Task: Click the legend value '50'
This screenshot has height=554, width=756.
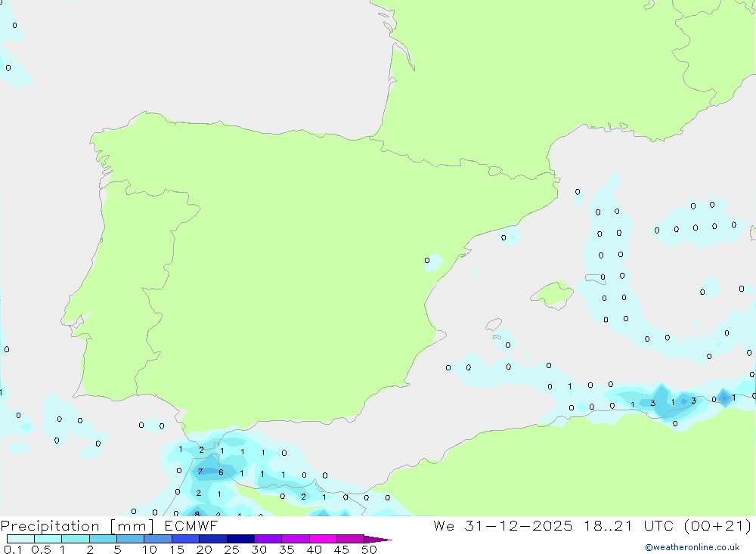Action: click(369, 549)
